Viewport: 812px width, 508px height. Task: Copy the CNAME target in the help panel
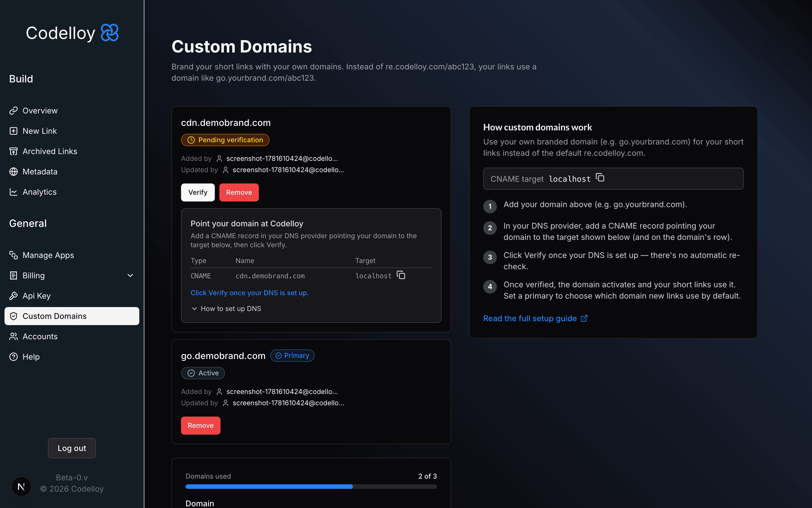point(600,178)
